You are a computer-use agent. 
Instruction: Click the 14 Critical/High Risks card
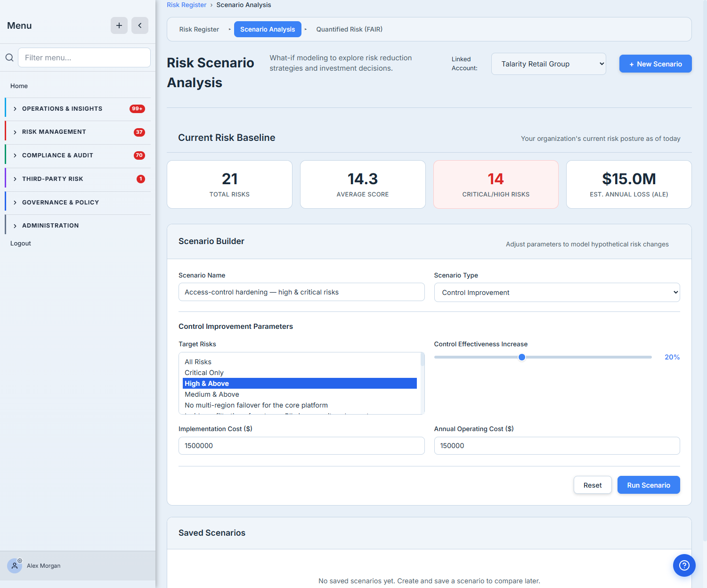coord(496,184)
